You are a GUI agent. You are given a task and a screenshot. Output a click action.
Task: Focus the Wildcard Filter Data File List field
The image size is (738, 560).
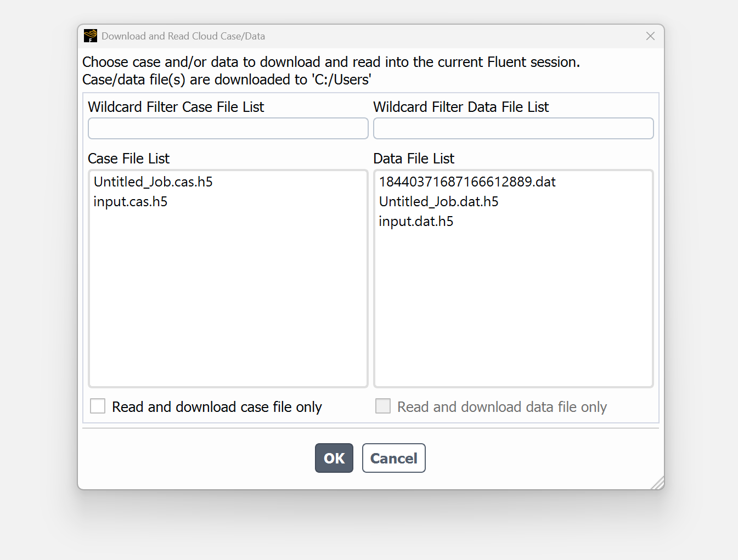coord(514,128)
